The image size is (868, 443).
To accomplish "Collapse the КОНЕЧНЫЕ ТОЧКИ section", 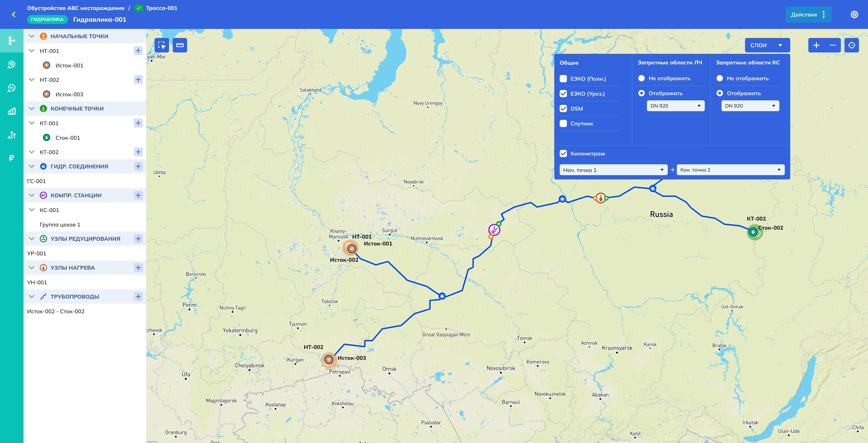I will pyautogui.click(x=32, y=108).
